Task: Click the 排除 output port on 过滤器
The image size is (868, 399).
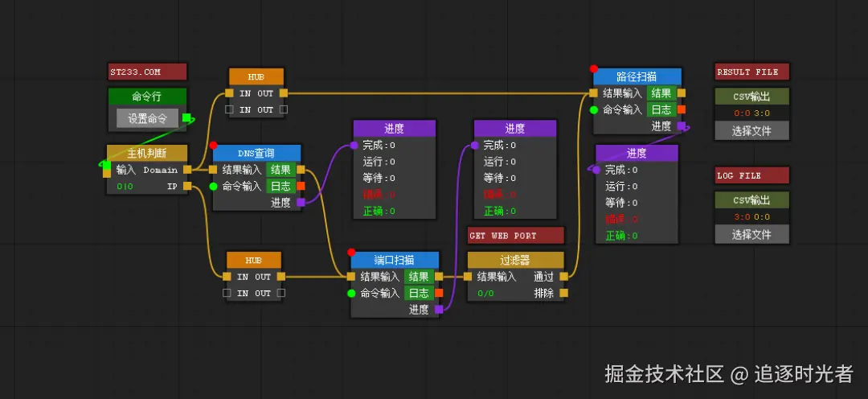Action: 563,293
